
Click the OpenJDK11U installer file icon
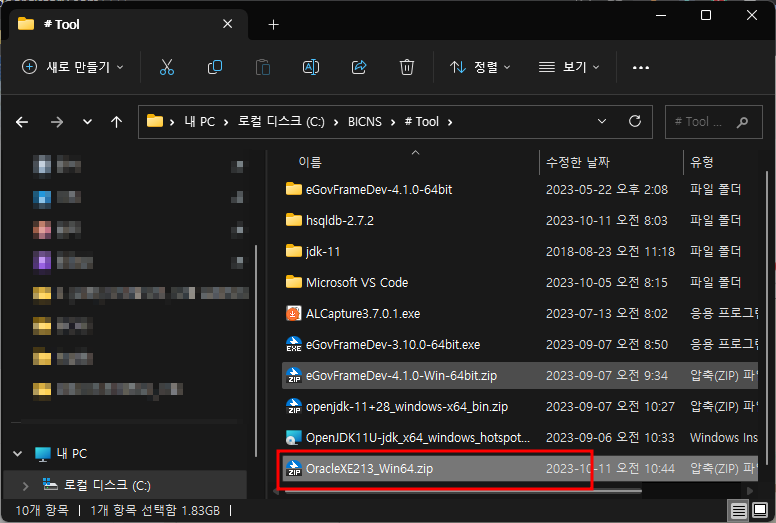293,437
